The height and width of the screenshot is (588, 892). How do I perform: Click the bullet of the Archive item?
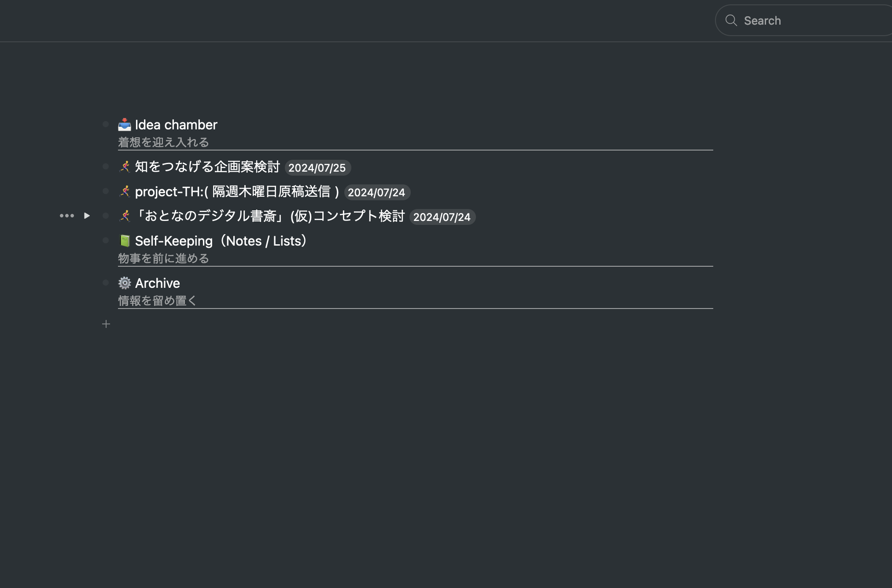pyautogui.click(x=106, y=283)
